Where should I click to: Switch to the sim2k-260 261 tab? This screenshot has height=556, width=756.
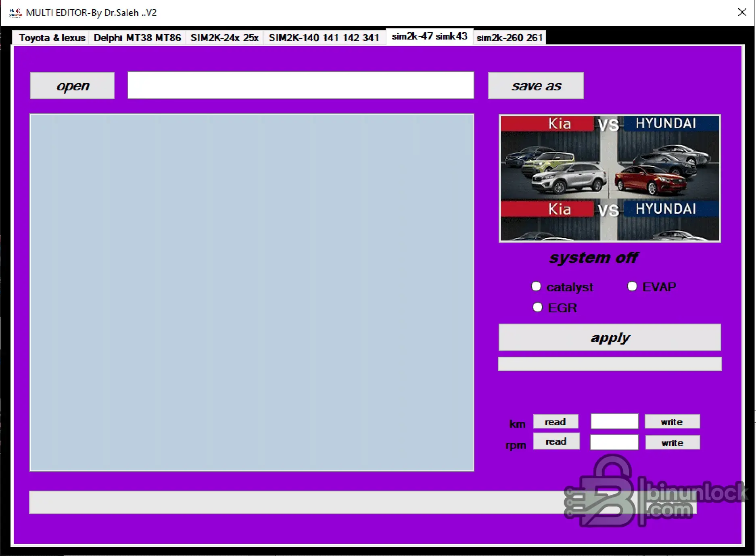tap(510, 38)
